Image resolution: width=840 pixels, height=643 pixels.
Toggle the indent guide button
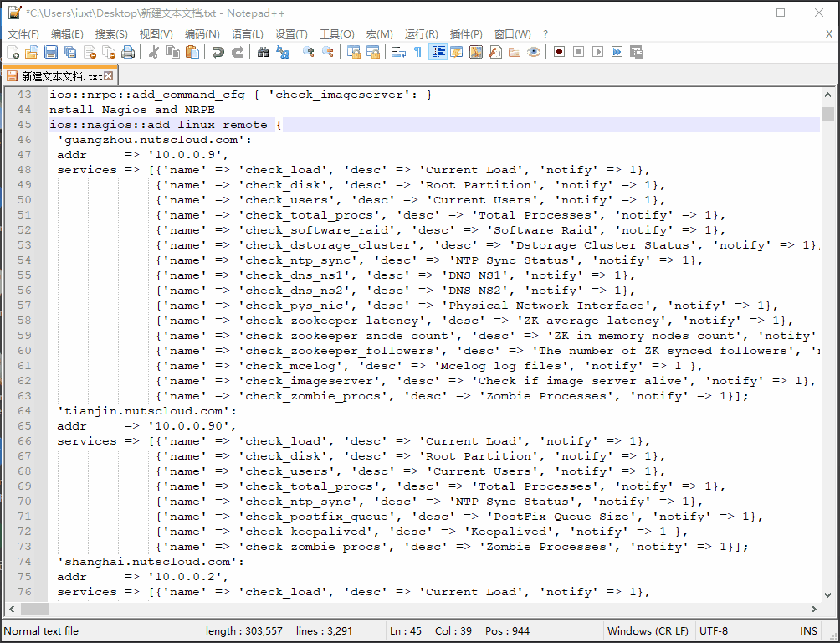438,52
